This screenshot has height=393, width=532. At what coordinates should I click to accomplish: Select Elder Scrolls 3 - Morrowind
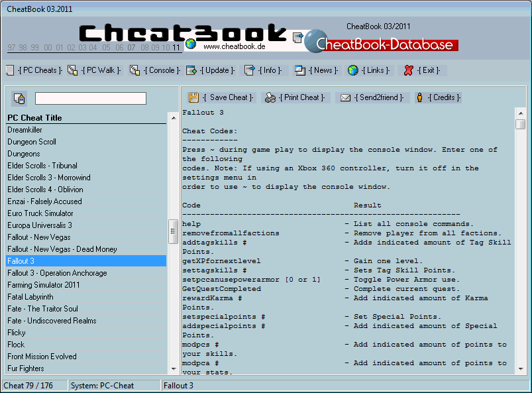click(86, 178)
